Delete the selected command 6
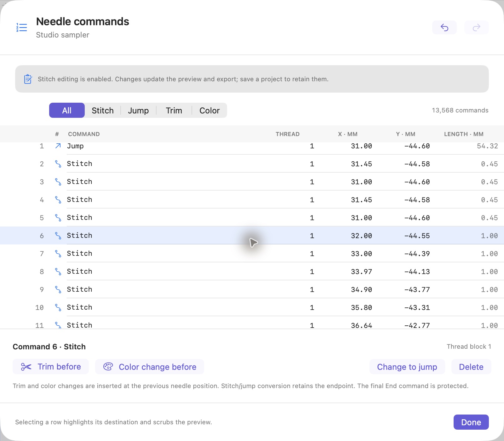 click(x=471, y=367)
